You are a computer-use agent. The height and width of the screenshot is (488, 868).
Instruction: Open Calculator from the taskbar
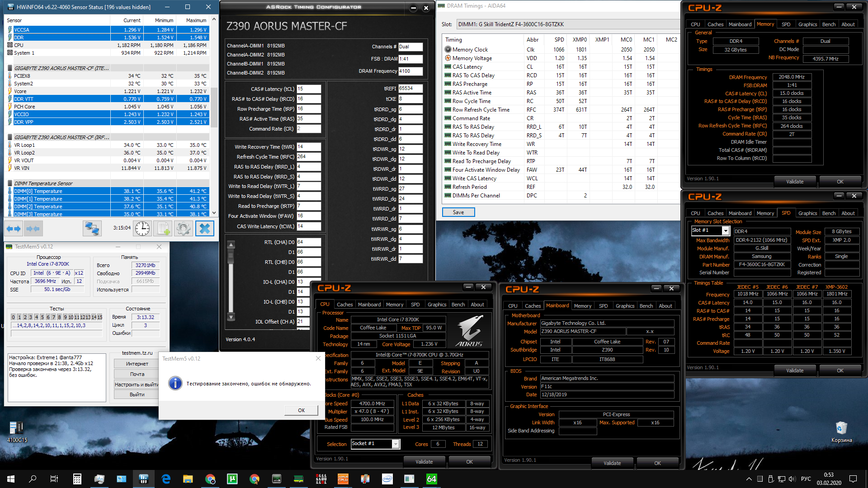(77, 479)
